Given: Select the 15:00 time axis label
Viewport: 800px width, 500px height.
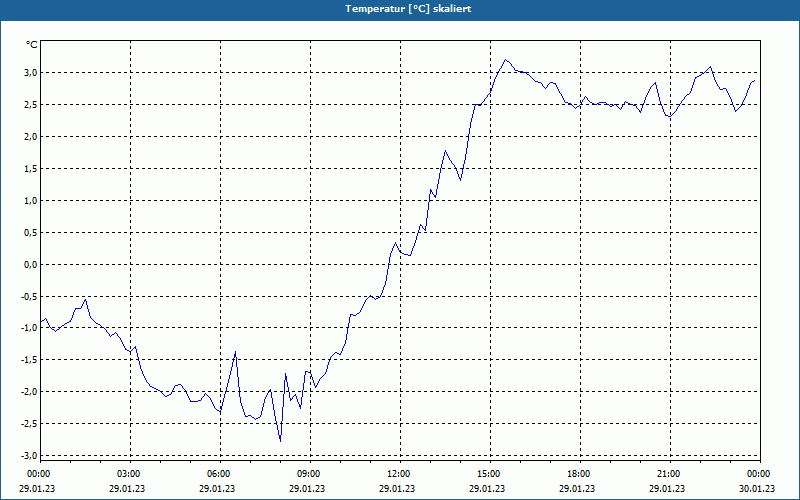Looking at the screenshot, I should pyautogui.click(x=490, y=474).
